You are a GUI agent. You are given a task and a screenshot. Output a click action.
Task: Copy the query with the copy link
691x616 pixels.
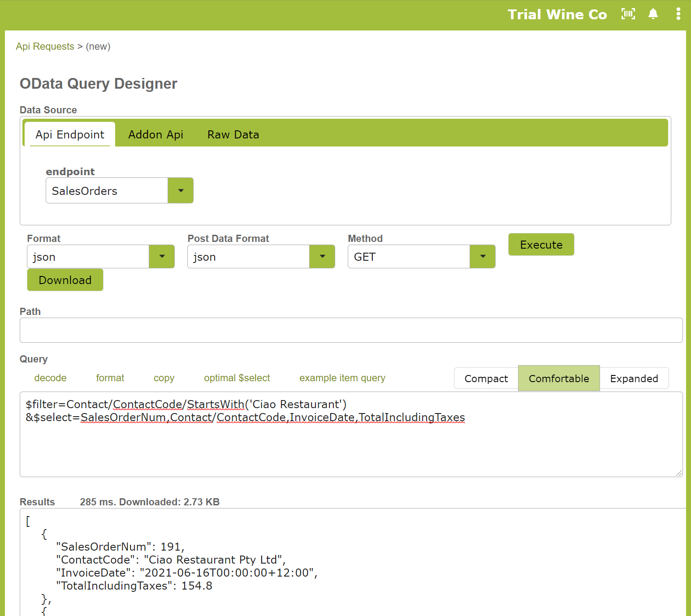(x=164, y=378)
